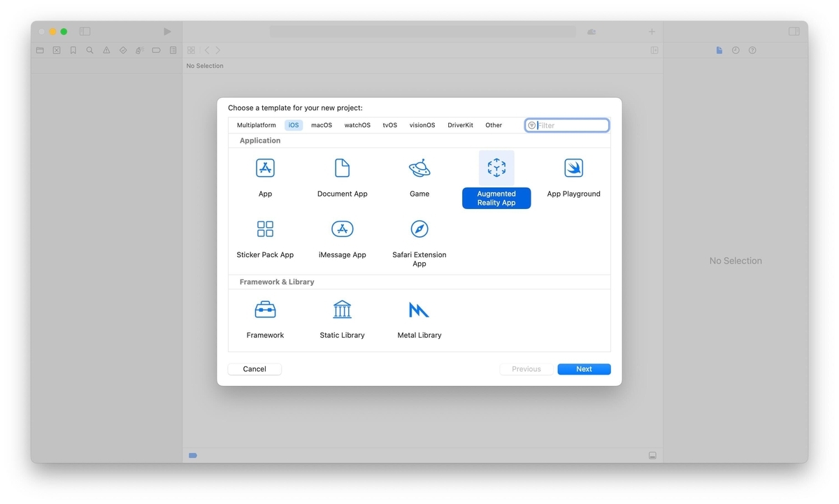Click the blue breakpoint tag in the bottom bar
This screenshot has width=839, height=504.
point(193,456)
